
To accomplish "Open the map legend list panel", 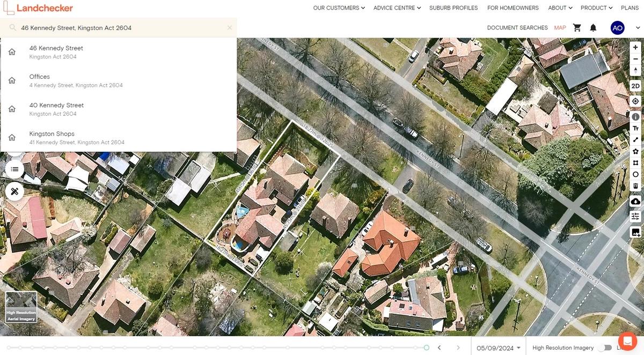I will pos(14,168).
